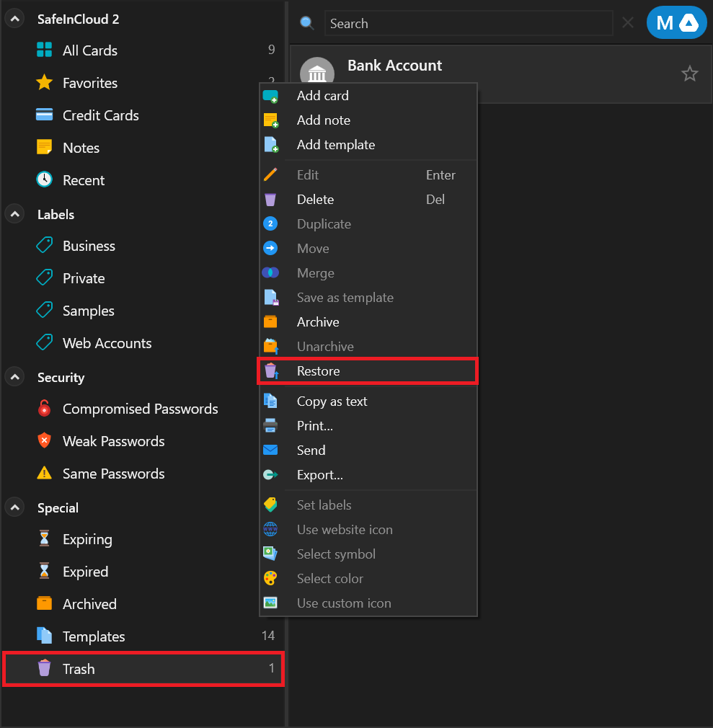Click the Recent clock icon
The width and height of the screenshot is (713, 728).
coord(44,179)
